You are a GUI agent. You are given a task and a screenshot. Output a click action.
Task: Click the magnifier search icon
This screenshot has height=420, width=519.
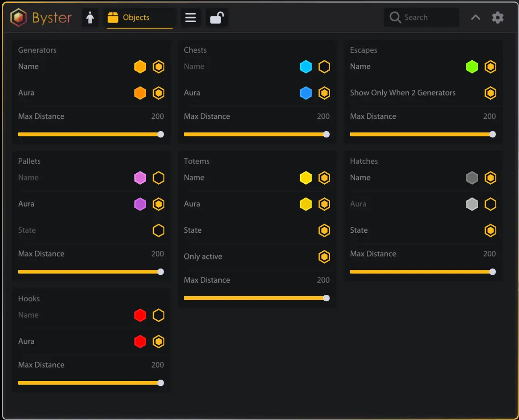pos(395,18)
